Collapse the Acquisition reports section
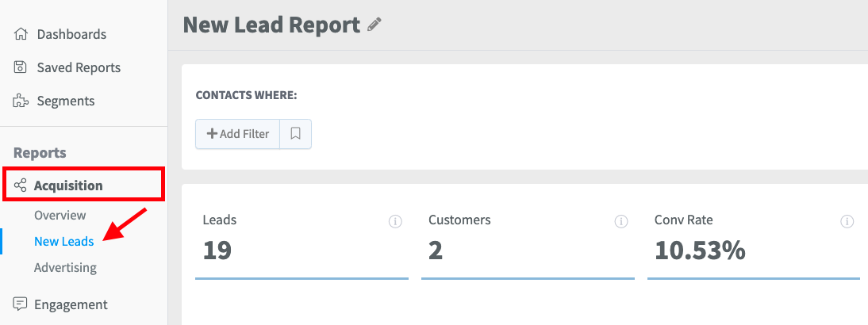The width and height of the screenshot is (868, 325). point(68,185)
